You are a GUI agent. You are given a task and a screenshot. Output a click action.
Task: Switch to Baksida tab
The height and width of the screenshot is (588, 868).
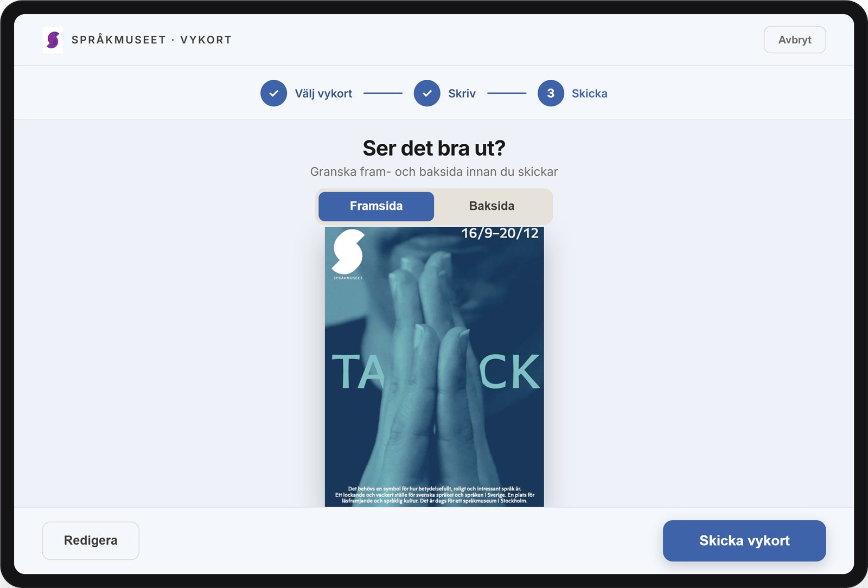492,206
